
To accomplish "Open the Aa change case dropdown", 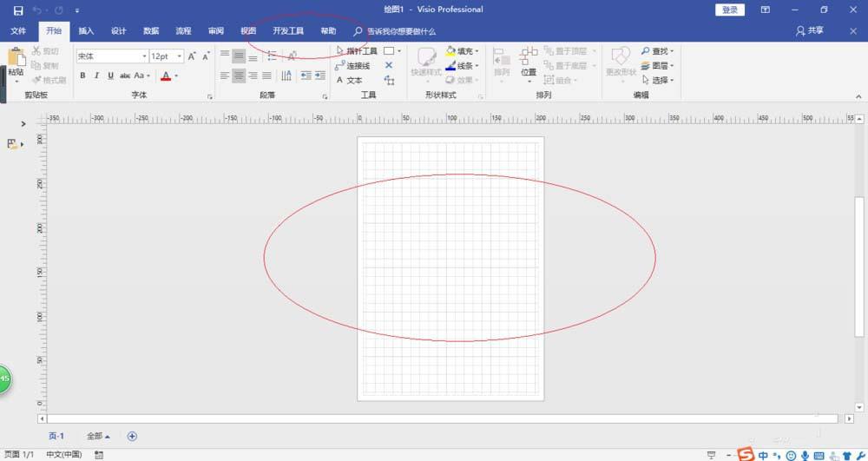I will tap(141, 76).
